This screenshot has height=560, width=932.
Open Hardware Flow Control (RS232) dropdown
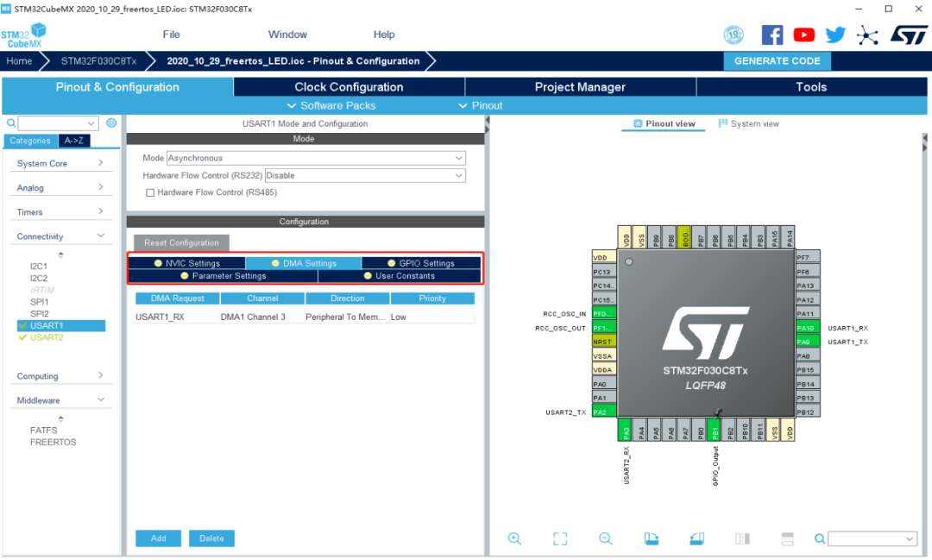[365, 175]
